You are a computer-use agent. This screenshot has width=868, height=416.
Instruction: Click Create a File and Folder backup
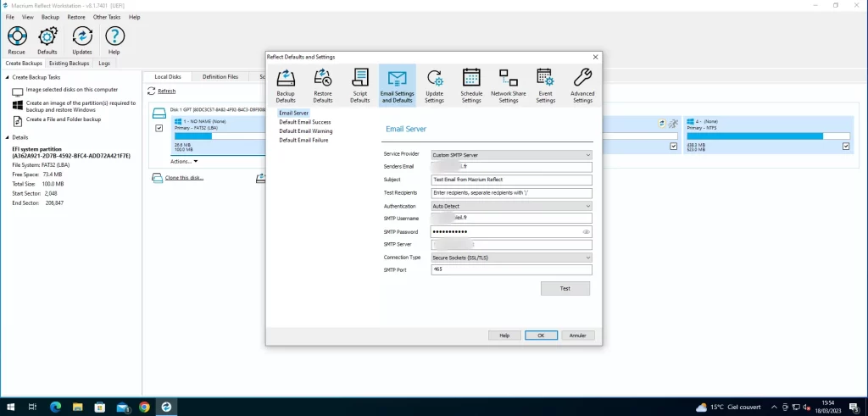64,119
